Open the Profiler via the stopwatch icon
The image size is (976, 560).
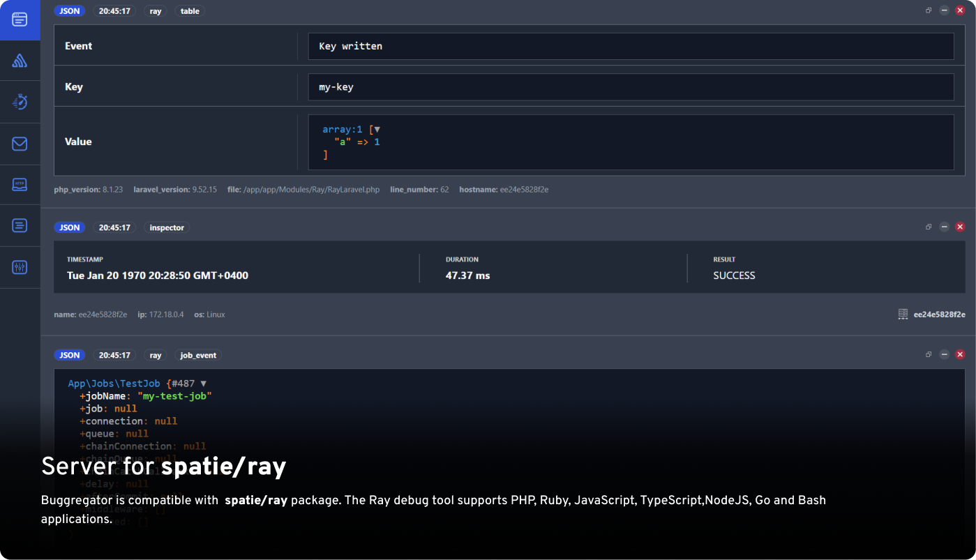[x=20, y=102]
